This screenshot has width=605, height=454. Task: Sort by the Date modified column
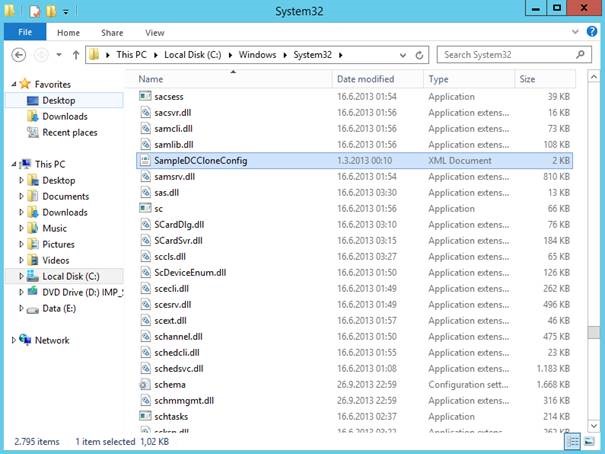pos(377,79)
